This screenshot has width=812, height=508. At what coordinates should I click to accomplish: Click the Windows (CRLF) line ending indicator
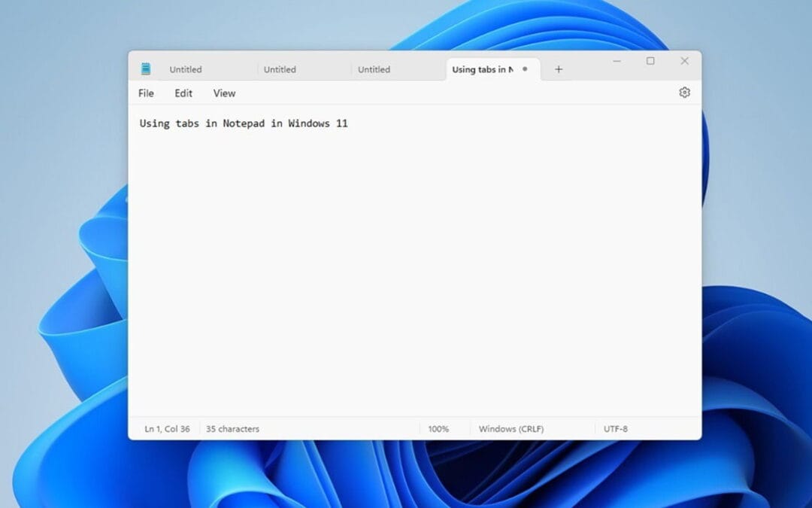[511, 428]
